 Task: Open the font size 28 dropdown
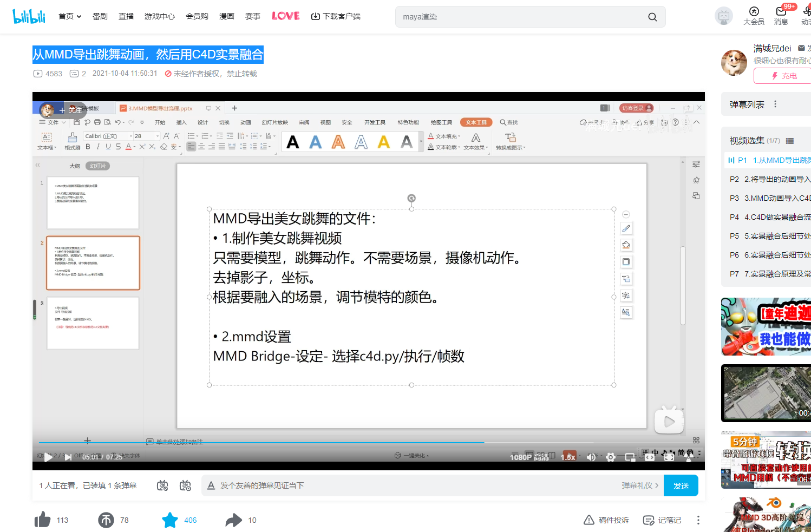[158, 136]
